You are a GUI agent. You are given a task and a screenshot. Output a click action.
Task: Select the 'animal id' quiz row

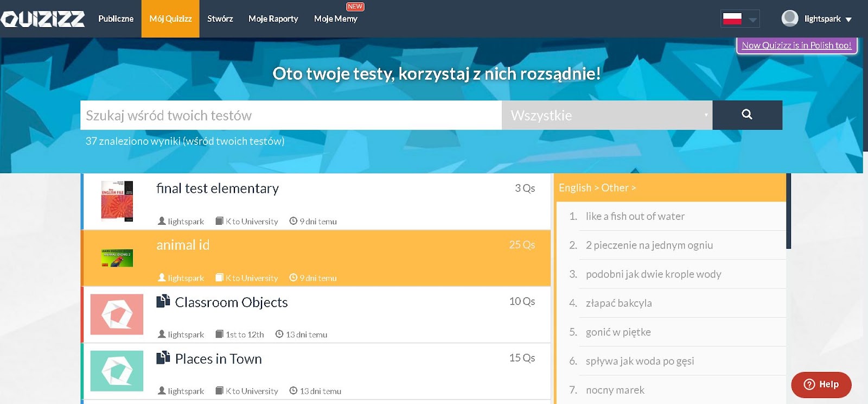[316, 258]
